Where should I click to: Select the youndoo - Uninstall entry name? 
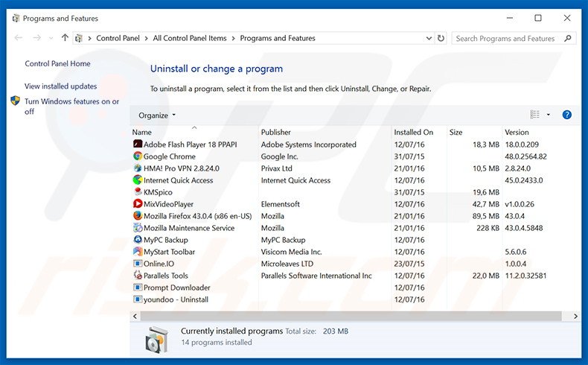(x=176, y=299)
